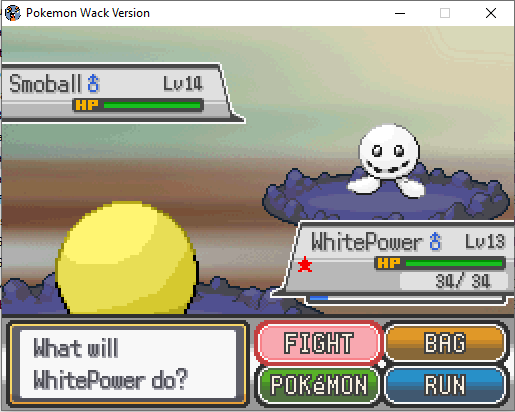Image resolution: width=515 pixels, height=412 pixels.
Task: Open the BAG menu
Action: coord(445,343)
